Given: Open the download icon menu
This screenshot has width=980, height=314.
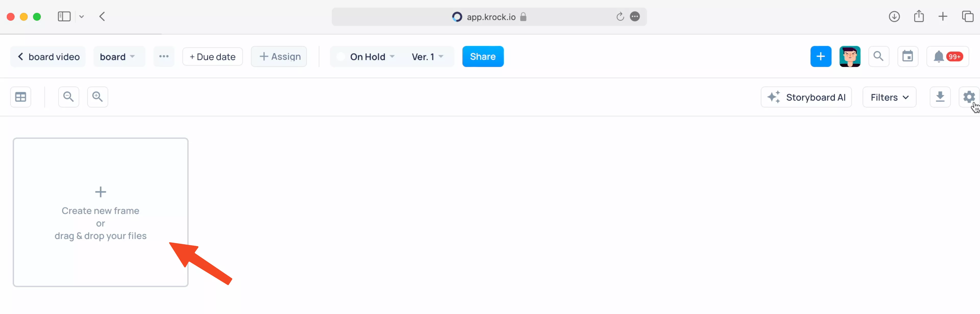Looking at the screenshot, I should point(940,97).
